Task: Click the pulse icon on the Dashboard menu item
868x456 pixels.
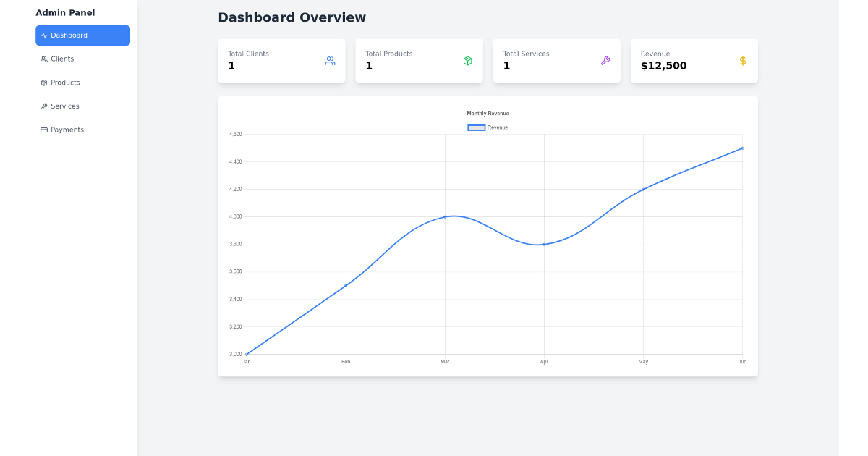Action: (43, 35)
